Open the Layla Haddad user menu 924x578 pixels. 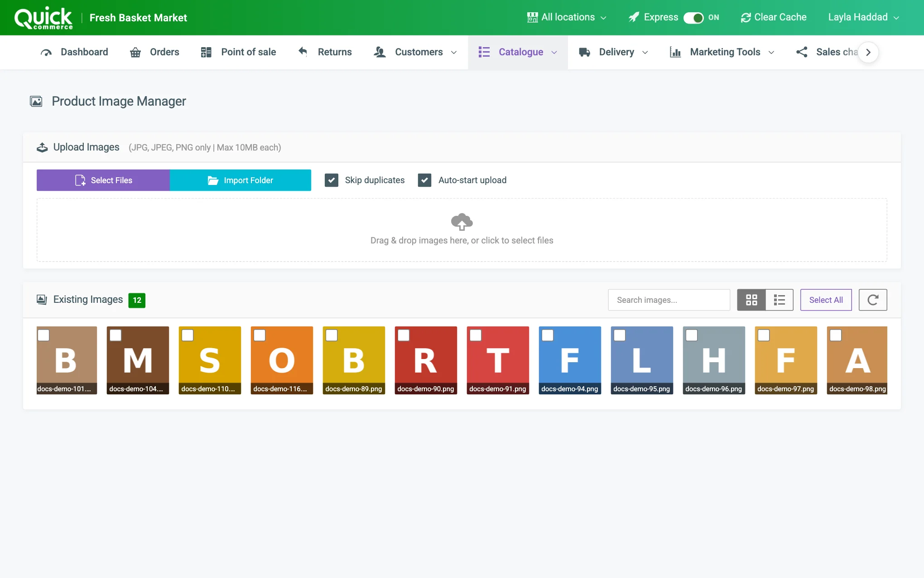click(863, 17)
